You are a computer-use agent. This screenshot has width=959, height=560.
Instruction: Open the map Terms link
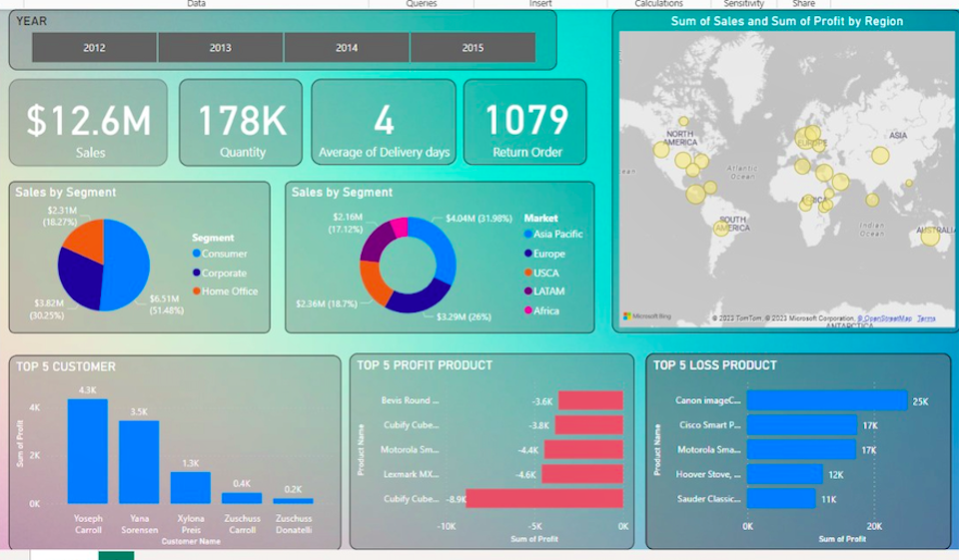(x=926, y=318)
